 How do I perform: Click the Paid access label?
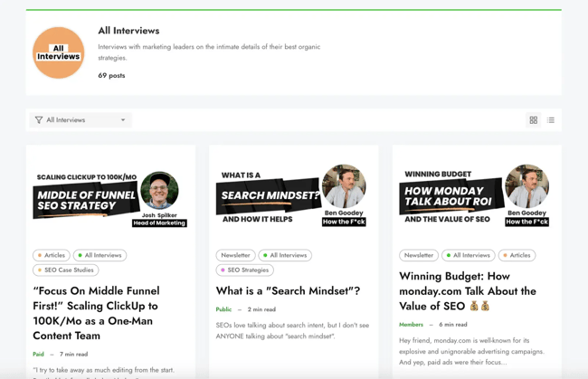pos(38,354)
